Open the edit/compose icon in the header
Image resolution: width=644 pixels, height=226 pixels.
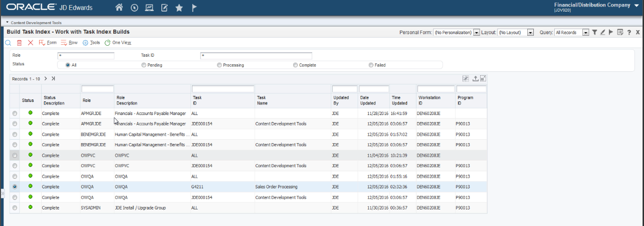[x=164, y=8]
